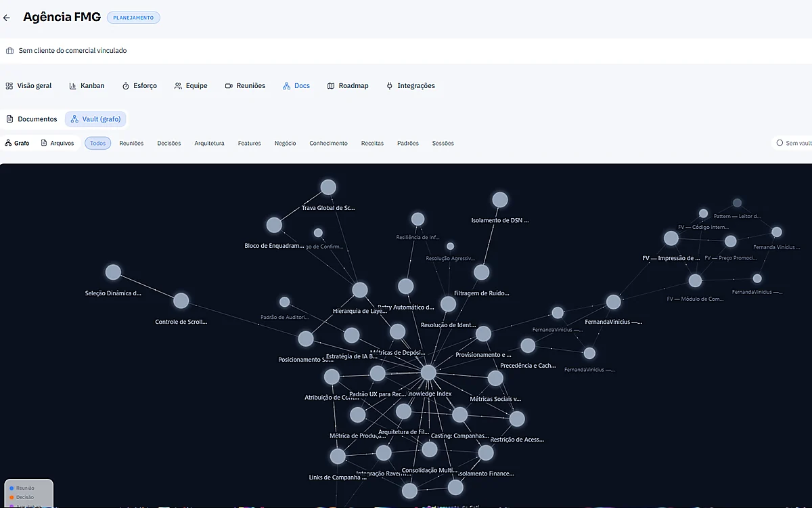This screenshot has width=812, height=508.
Task: Click the FV — Preço Promoci... node
Action: [731, 241]
